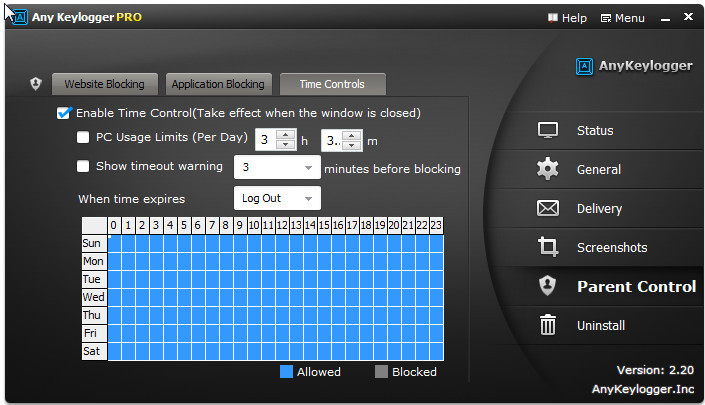Click the Any Keylogger title bar logo
705x405 pixels.
pos(20,17)
